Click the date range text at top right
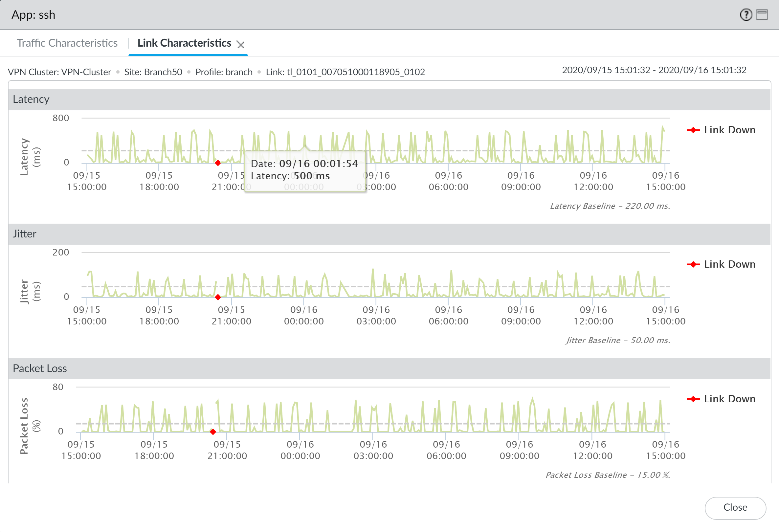 click(654, 70)
